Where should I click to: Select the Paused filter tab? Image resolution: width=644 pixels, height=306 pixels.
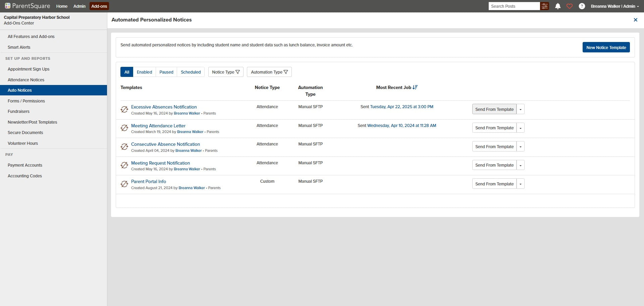point(166,72)
